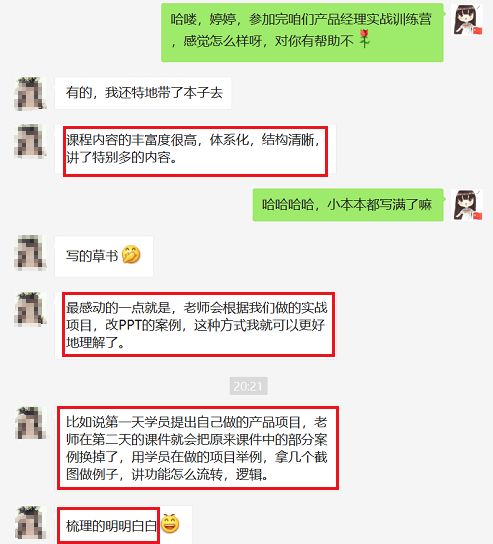Open the avatar beside the '最感动的一点就是' message
This screenshot has width=493, height=544.
[x=30, y=309]
